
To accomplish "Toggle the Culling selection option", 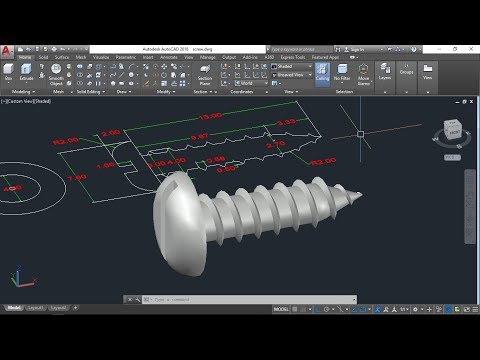I will [322, 73].
